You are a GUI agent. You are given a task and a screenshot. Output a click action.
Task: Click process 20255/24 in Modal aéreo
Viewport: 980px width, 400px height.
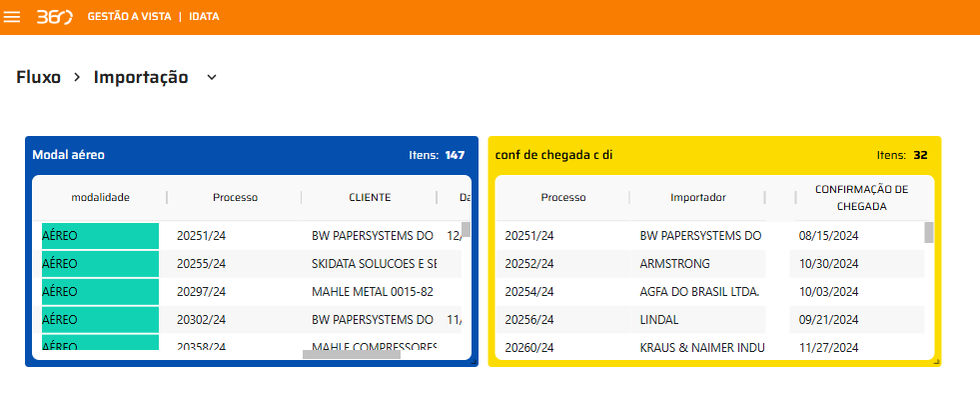(201, 264)
